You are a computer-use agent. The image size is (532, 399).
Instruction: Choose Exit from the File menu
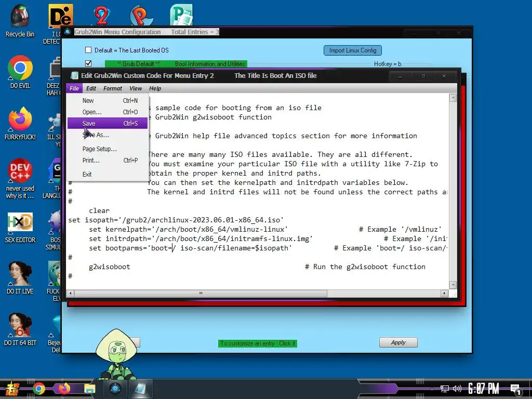point(108,174)
